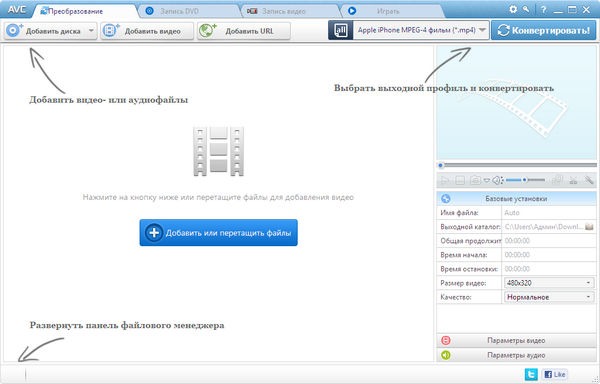Click the key registration icon

527,9
